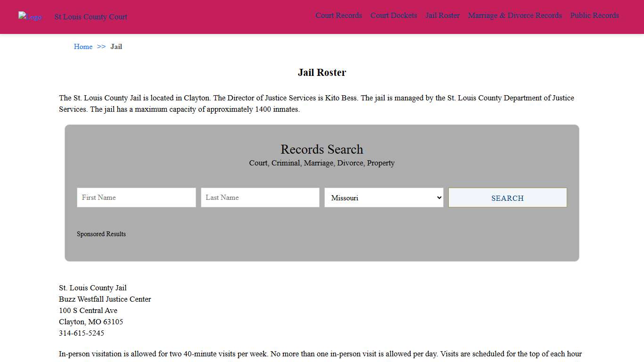
Task: Click the Buzz Westfall Justice Center text
Action: 105,299
